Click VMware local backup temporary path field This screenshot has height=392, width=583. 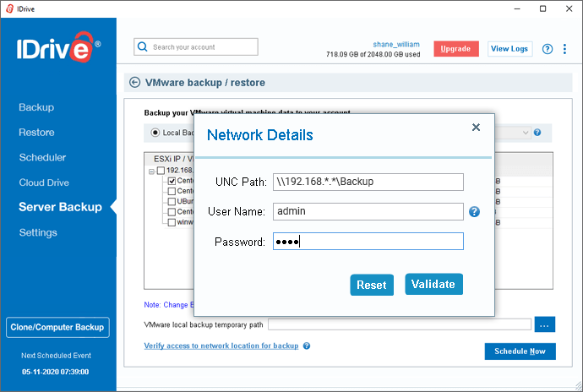pyautogui.click(x=400, y=324)
